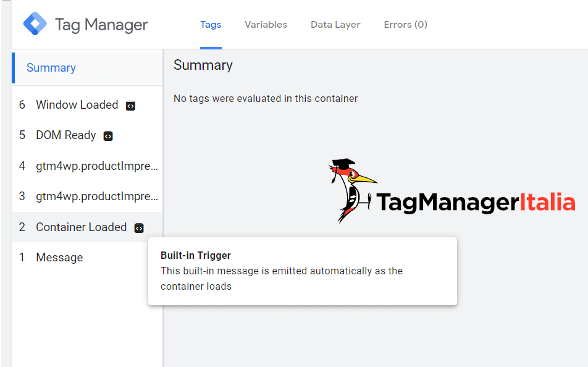This screenshot has width=588, height=367.
Task: Select event 4 gtm4wp.productImpre...
Action: pos(87,166)
